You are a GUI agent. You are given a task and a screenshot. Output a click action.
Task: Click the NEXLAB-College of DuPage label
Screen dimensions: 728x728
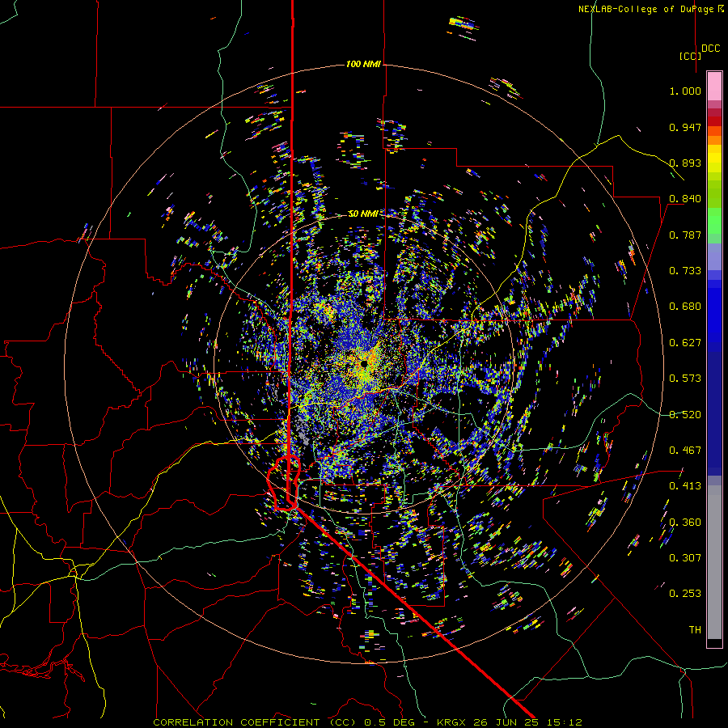point(650,9)
